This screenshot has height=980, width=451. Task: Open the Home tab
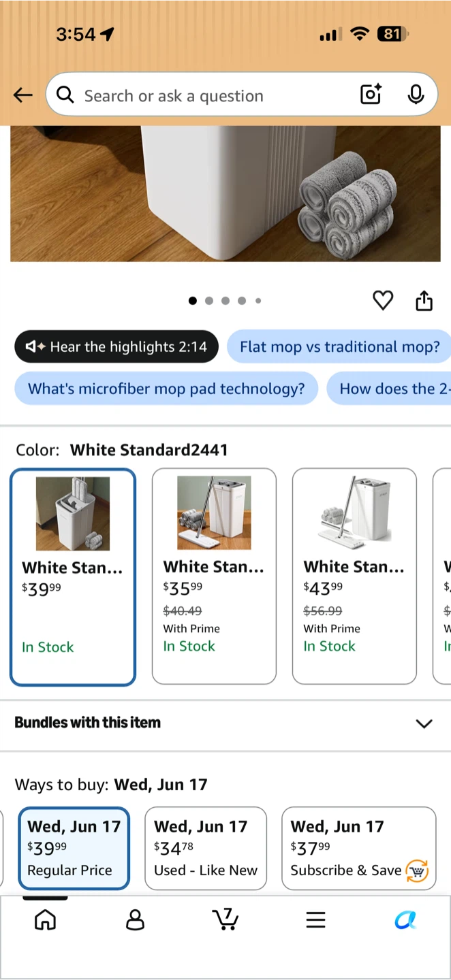pyautogui.click(x=45, y=920)
